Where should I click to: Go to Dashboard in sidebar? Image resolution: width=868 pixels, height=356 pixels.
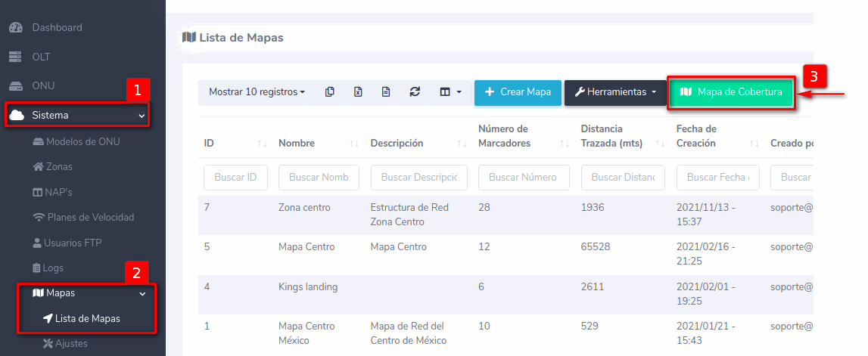point(57,28)
